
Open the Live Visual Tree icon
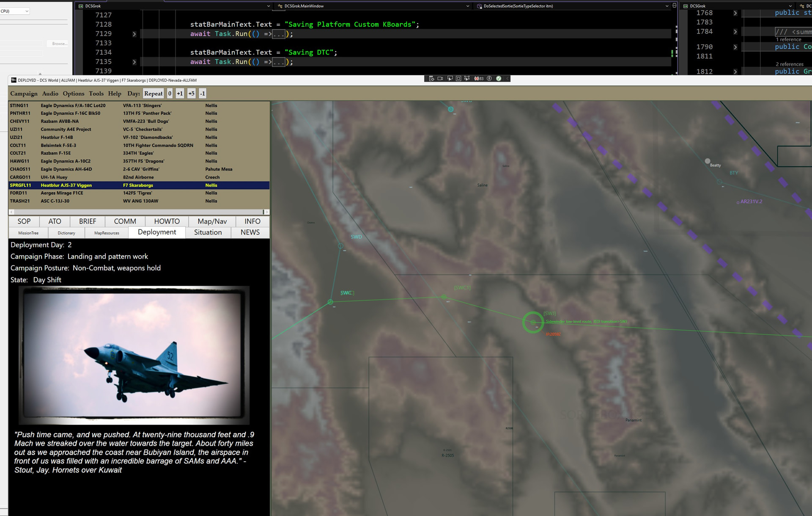pos(431,79)
